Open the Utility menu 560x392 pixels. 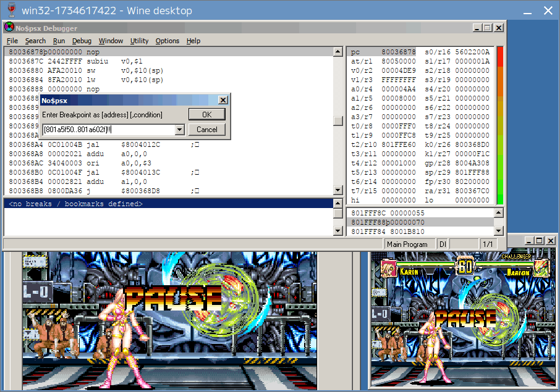(139, 41)
